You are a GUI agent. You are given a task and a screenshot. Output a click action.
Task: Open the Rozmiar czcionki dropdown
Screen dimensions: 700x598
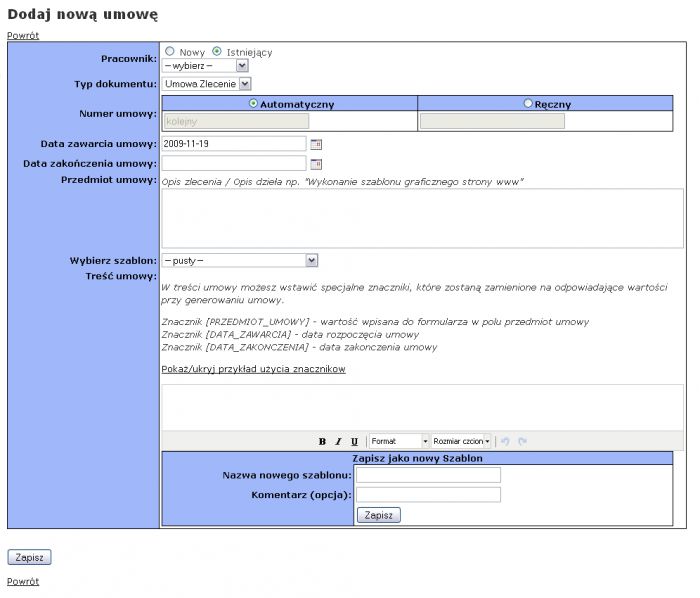click(461, 441)
